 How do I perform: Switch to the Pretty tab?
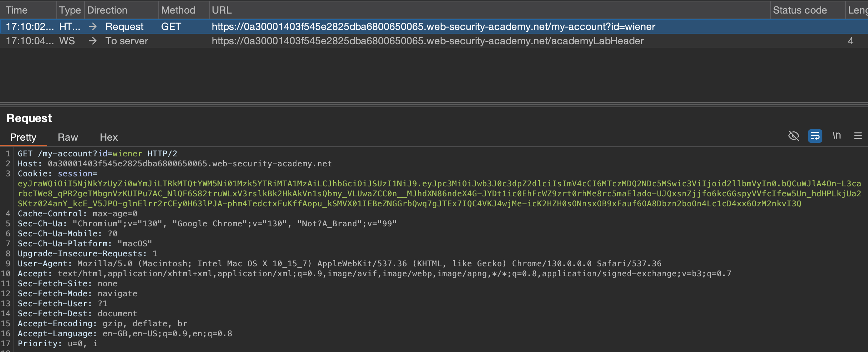[23, 137]
